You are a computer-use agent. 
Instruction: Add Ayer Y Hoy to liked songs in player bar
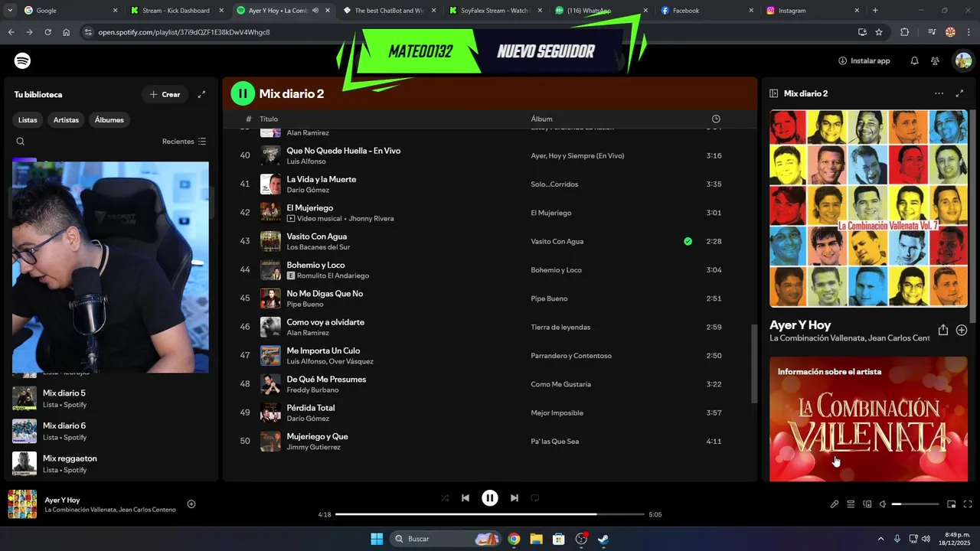coord(191,504)
